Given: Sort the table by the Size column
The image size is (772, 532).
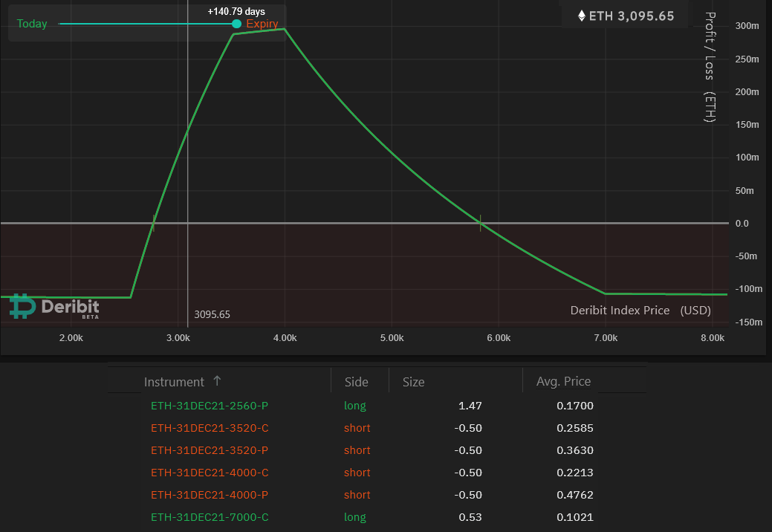Looking at the screenshot, I should pyautogui.click(x=413, y=382).
